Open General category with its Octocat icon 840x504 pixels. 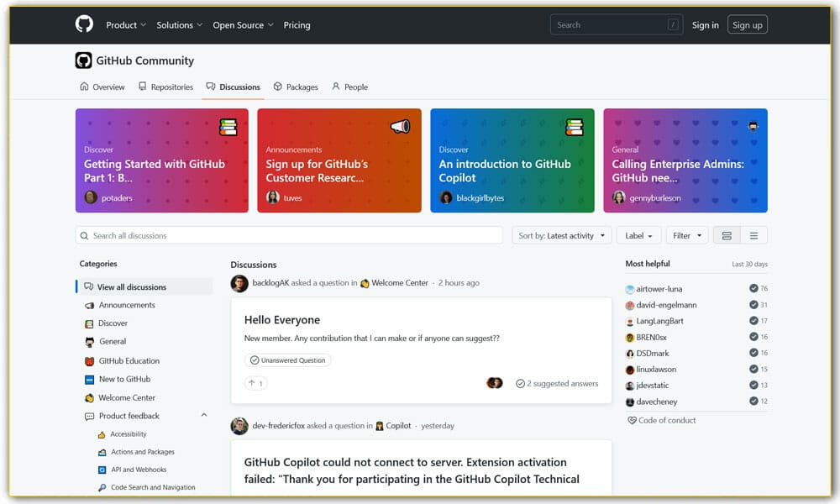(88, 342)
